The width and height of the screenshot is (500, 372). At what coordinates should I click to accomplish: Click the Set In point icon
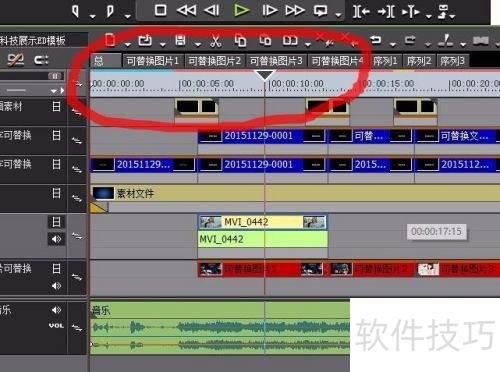point(76,12)
